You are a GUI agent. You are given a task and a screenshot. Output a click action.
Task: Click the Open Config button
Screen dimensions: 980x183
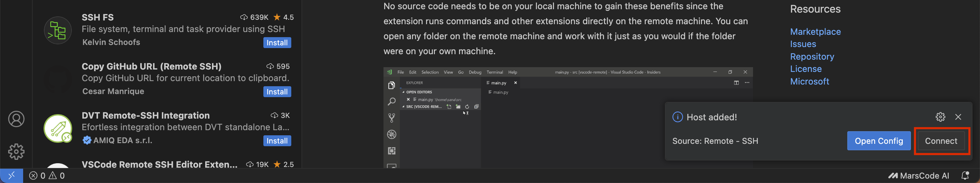879,141
